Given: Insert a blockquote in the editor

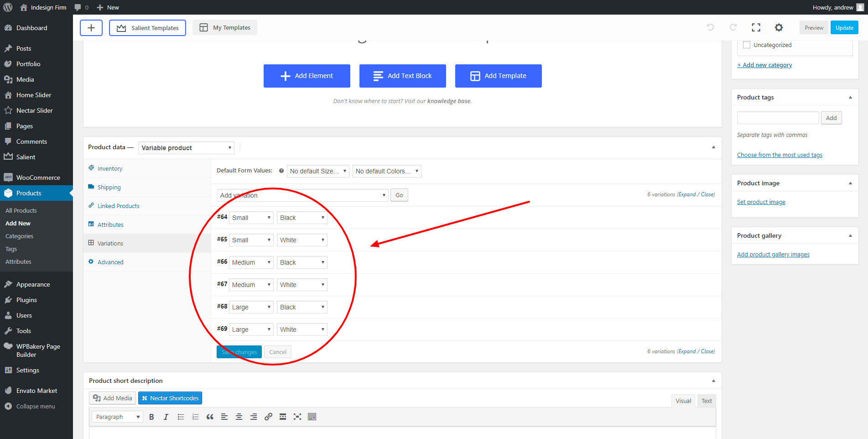Looking at the screenshot, I should (210, 417).
